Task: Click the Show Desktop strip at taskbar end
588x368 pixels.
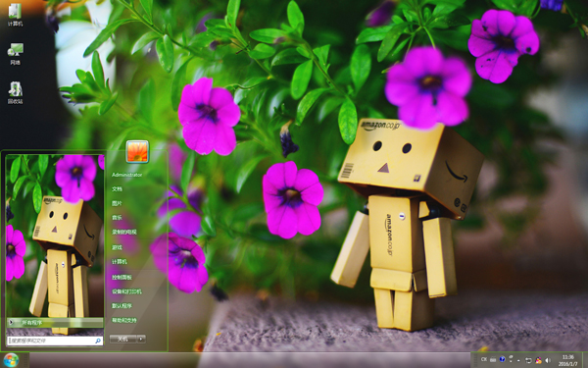Action: click(x=585, y=360)
